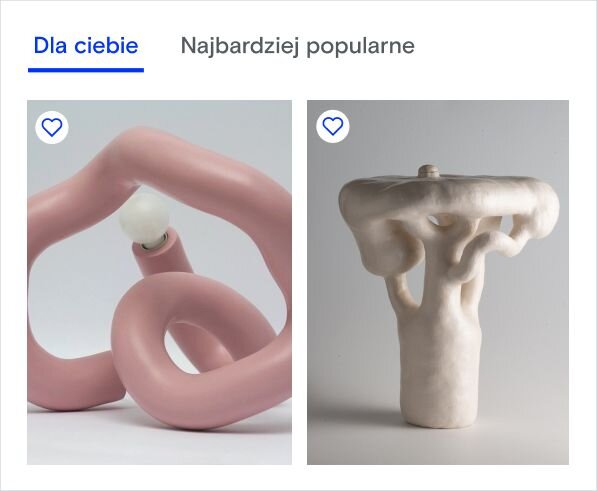Open the white mushroom-shaped sculpture image
Viewport: 597px width, 491px height.
point(438,282)
